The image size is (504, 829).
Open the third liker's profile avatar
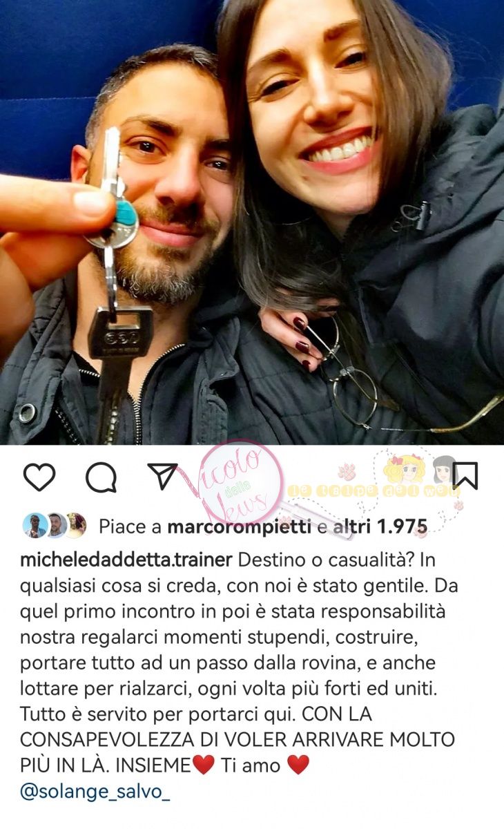coord(75,526)
